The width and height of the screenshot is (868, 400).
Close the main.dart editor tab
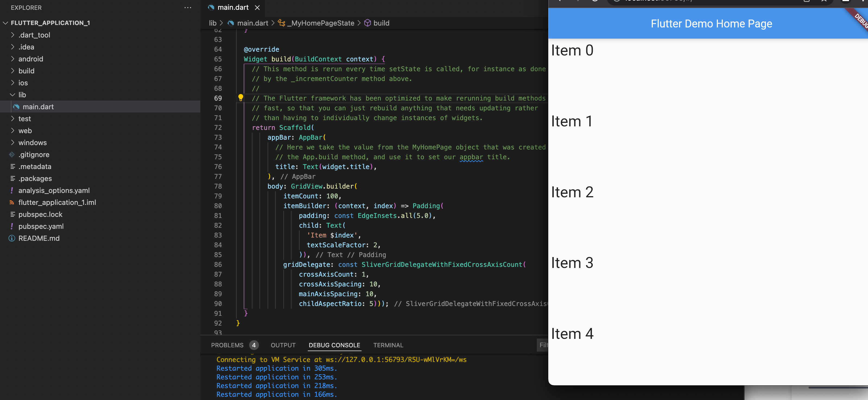pos(257,7)
